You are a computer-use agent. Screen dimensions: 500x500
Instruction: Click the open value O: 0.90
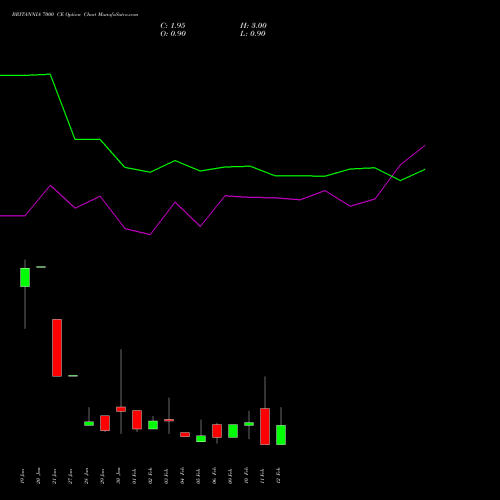(173, 34)
